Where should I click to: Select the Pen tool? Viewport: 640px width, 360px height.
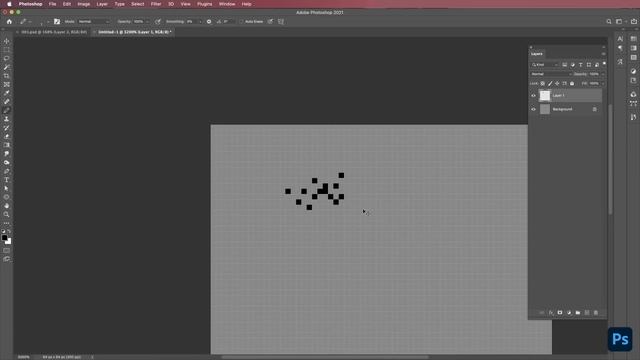pyautogui.click(x=7, y=171)
